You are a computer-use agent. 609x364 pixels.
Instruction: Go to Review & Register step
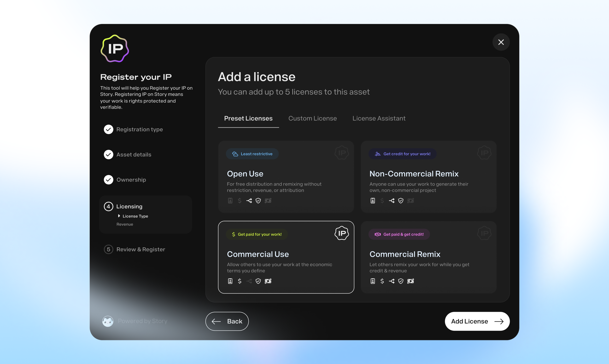[x=141, y=250]
